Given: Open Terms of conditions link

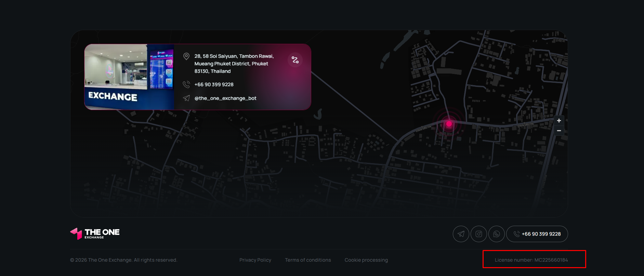Looking at the screenshot, I should pyautogui.click(x=308, y=260).
